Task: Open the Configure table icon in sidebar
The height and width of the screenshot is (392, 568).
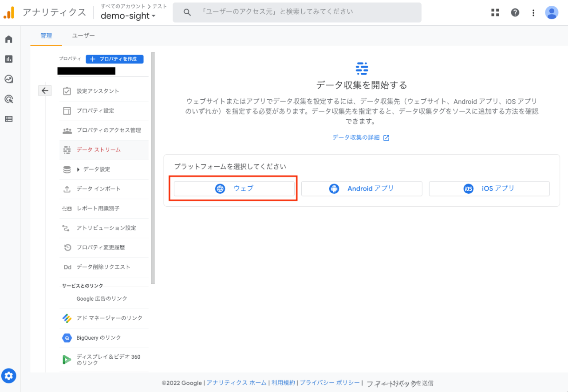Action: 8,119
